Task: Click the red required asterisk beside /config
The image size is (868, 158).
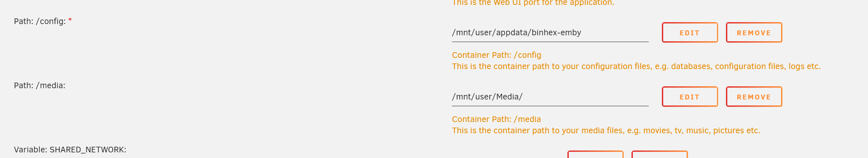Action: (70, 20)
